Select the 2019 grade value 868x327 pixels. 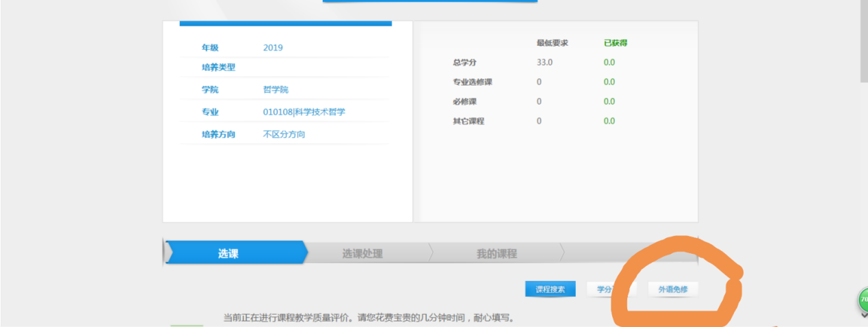click(273, 48)
